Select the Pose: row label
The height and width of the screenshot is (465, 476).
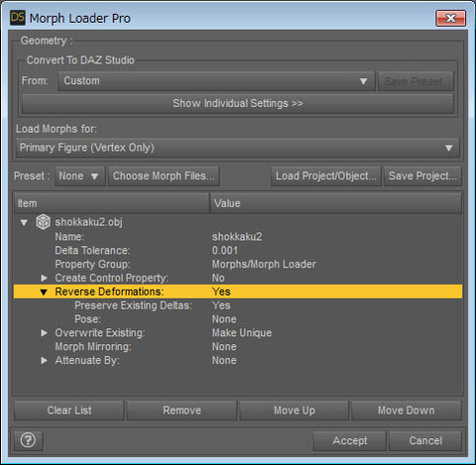pyautogui.click(x=87, y=319)
